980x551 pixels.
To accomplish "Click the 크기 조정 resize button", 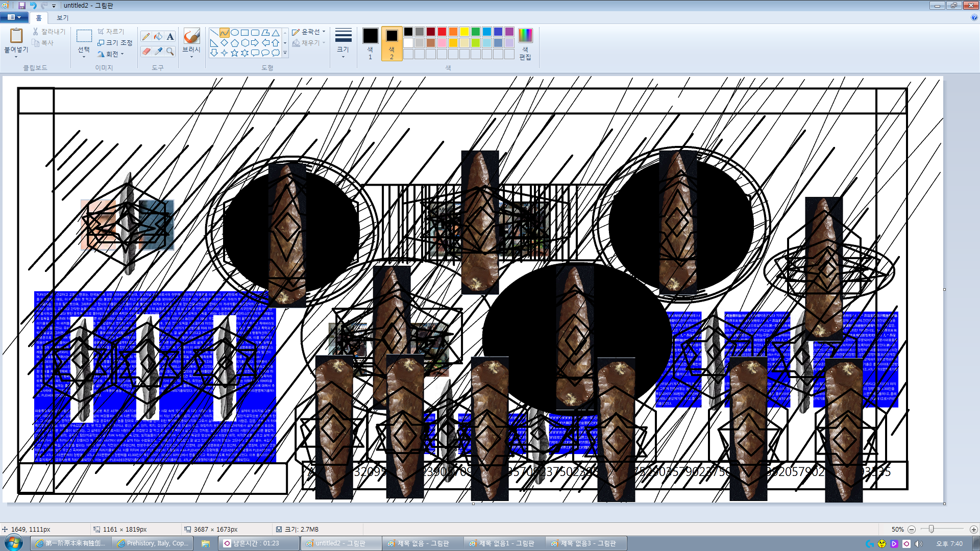I will 115,42.
